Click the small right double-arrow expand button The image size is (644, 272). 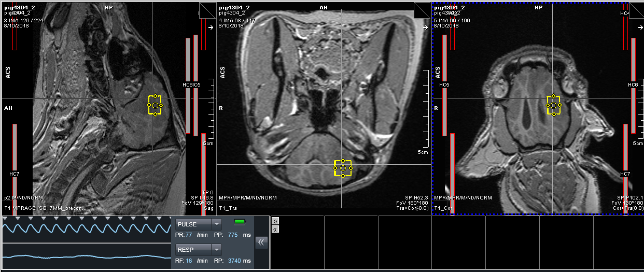pos(275,221)
